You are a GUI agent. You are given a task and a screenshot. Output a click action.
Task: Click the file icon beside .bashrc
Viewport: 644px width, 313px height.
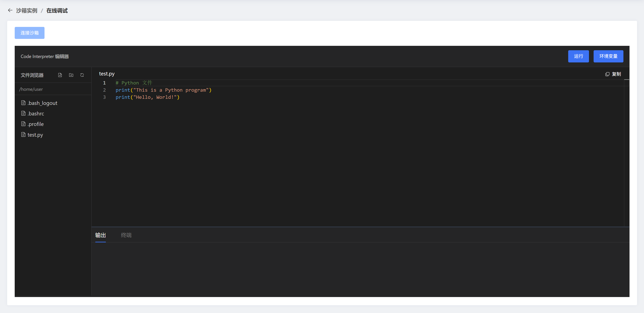point(24,113)
